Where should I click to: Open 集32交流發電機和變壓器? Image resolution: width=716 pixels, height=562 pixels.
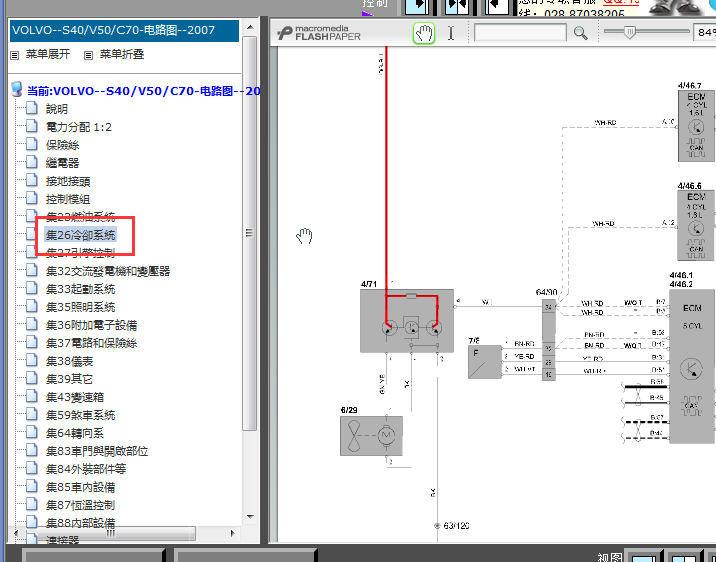pos(108,271)
